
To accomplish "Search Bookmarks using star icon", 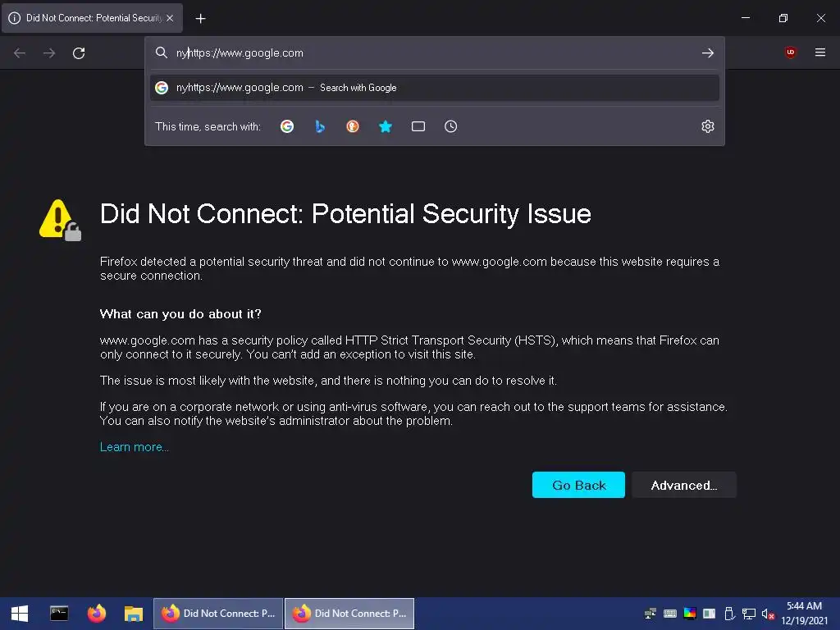I will 386,126.
